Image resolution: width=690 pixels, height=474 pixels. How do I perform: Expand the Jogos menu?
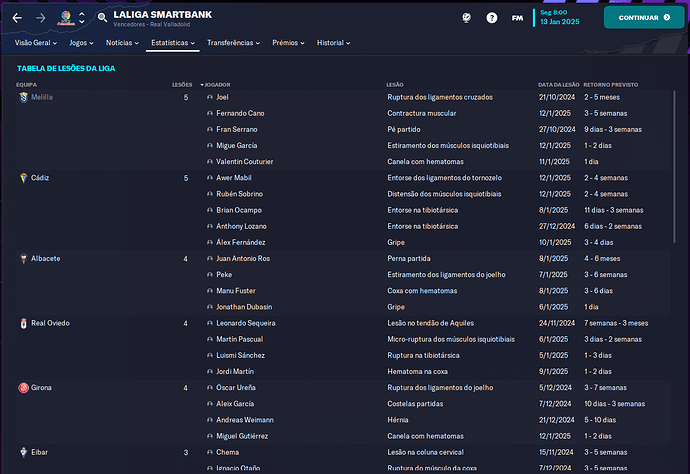81,43
